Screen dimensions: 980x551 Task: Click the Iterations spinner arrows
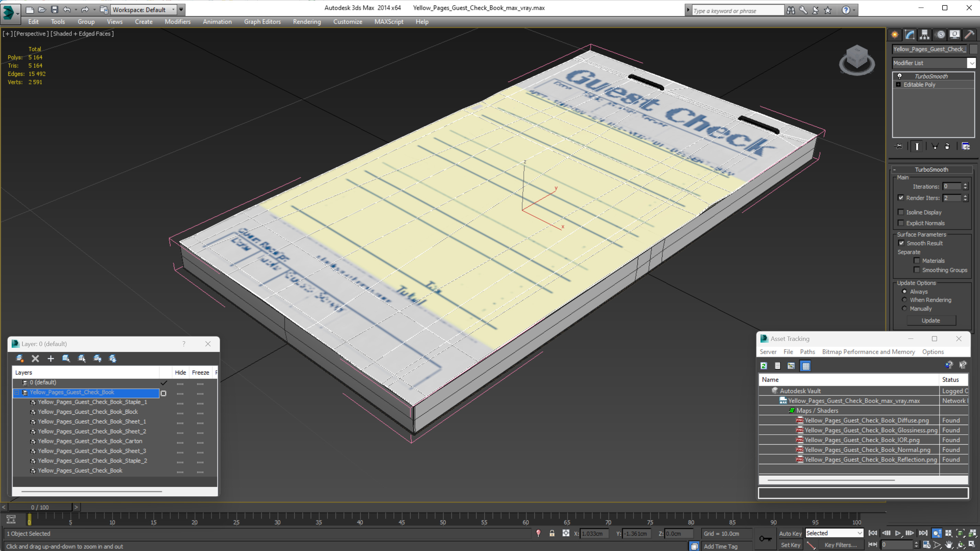tap(965, 186)
